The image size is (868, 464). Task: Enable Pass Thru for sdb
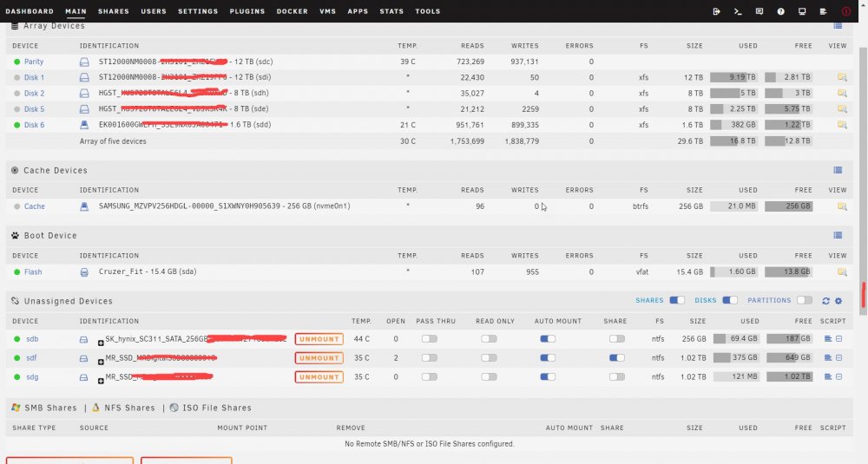tap(429, 339)
